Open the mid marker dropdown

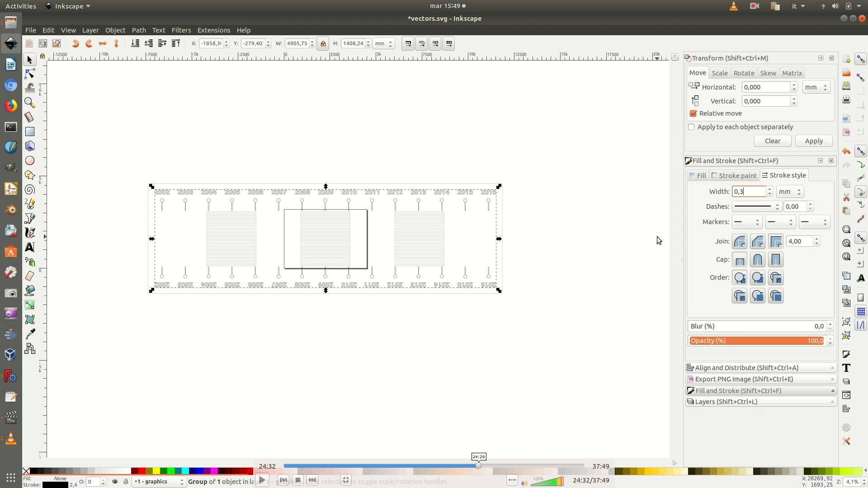tap(780, 222)
